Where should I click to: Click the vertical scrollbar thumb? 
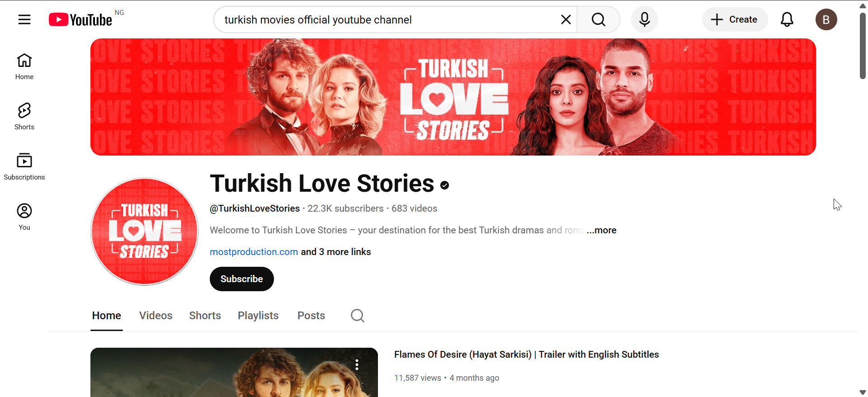863,46
